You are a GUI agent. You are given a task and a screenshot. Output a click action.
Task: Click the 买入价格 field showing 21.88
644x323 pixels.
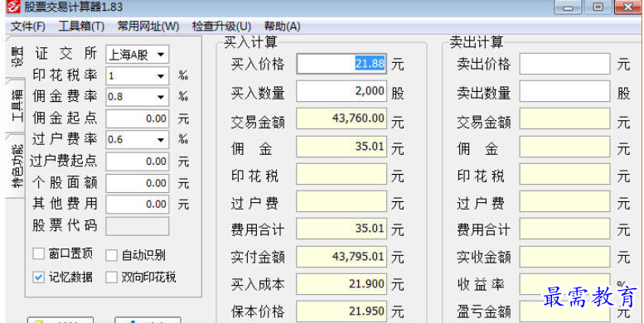point(341,64)
